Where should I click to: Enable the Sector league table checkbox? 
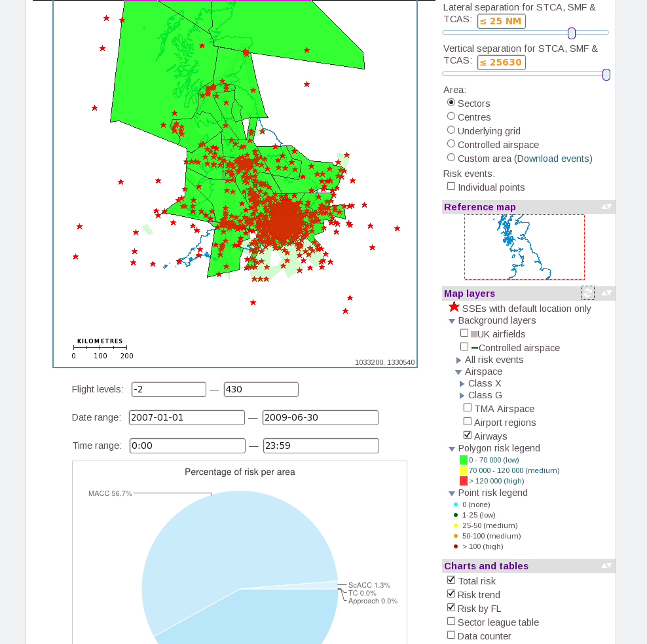click(x=451, y=621)
